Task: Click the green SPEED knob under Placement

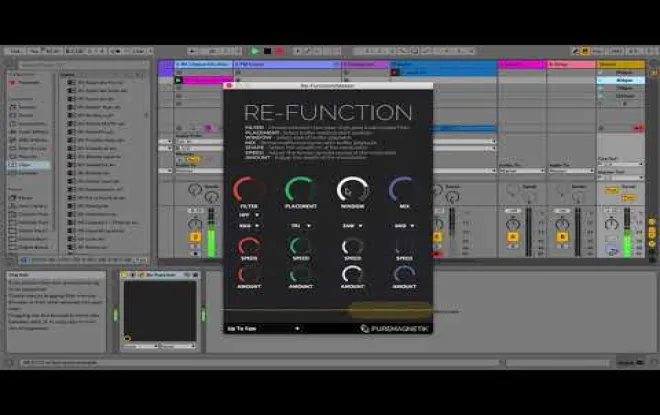Action: tap(301, 246)
